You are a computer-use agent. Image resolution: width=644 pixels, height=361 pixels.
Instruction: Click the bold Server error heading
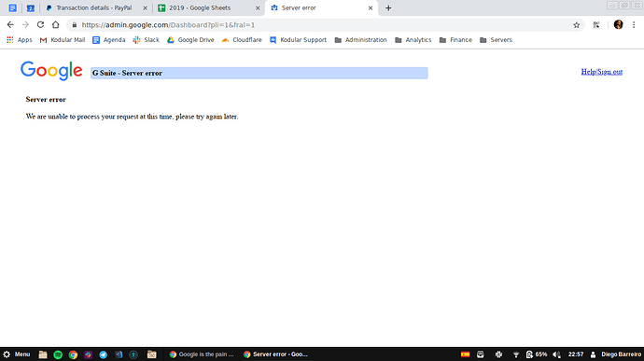coord(46,100)
